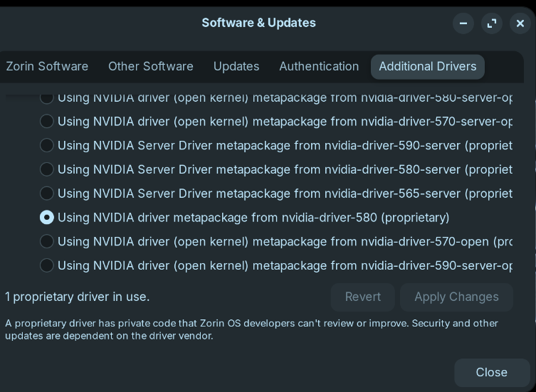
Task: Switch to nvidia-driver-570-open kernel driver
Action: pos(47,242)
